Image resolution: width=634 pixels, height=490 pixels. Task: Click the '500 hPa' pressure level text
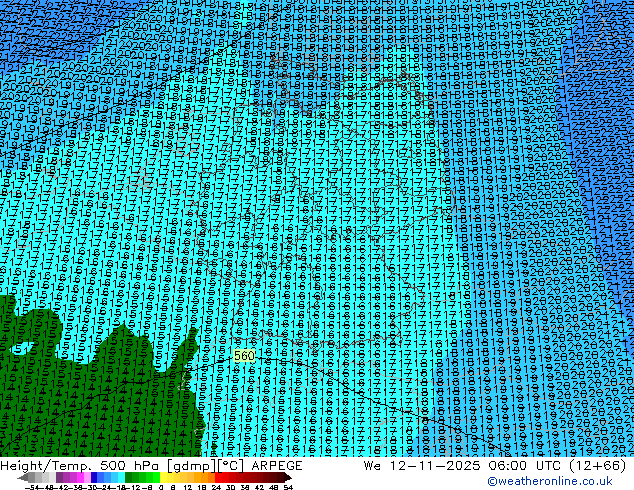click(x=130, y=466)
